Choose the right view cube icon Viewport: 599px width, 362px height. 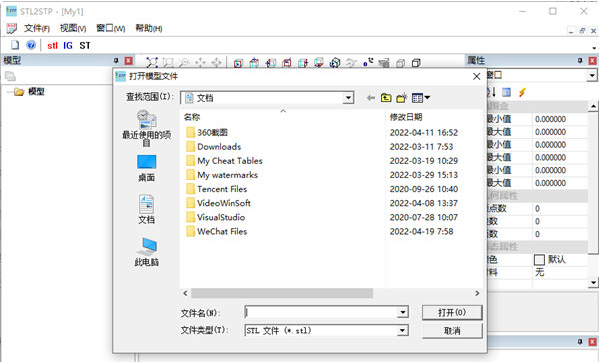coord(303,63)
